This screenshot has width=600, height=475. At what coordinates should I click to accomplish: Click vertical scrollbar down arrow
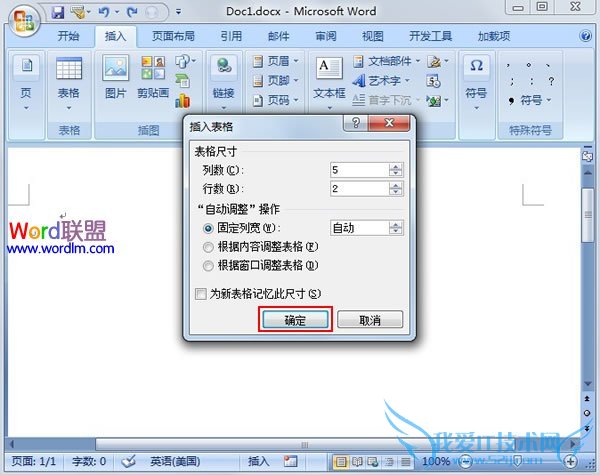(587, 384)
